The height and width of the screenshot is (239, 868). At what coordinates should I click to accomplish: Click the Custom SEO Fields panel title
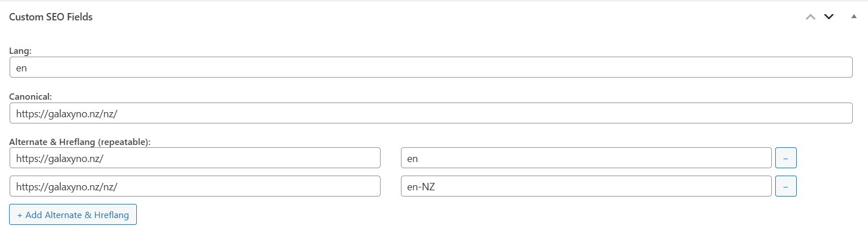pyautogui.click(x=51, y=17)
